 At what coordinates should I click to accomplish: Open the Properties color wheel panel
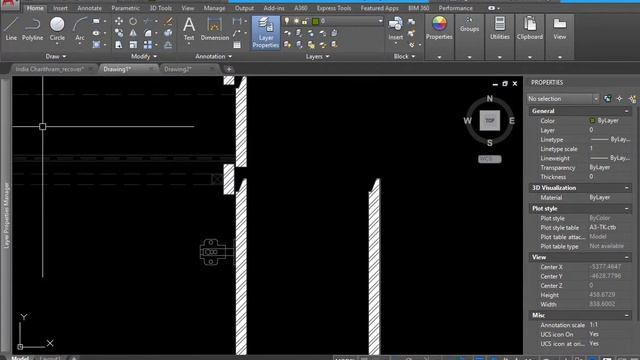click(439, 28)
